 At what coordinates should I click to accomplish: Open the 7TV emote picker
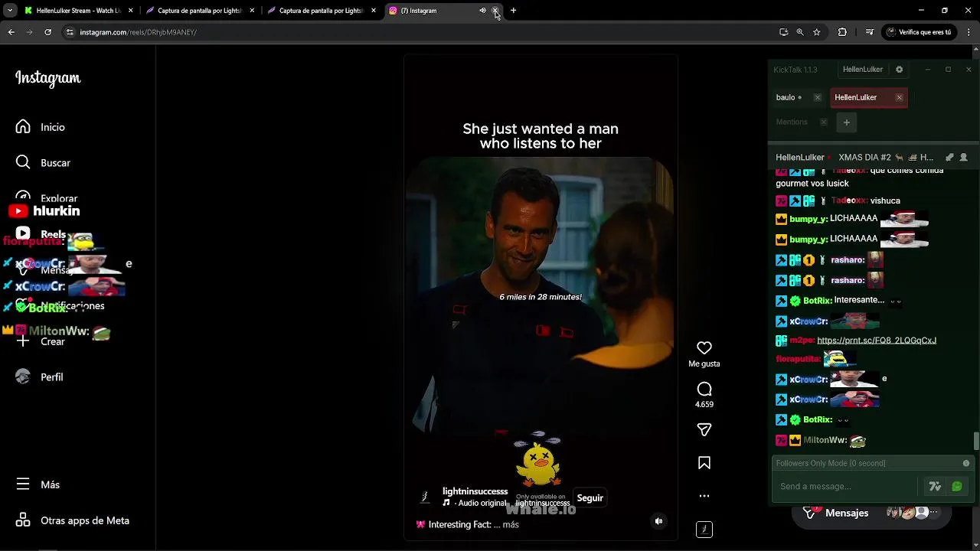(935, 486)
